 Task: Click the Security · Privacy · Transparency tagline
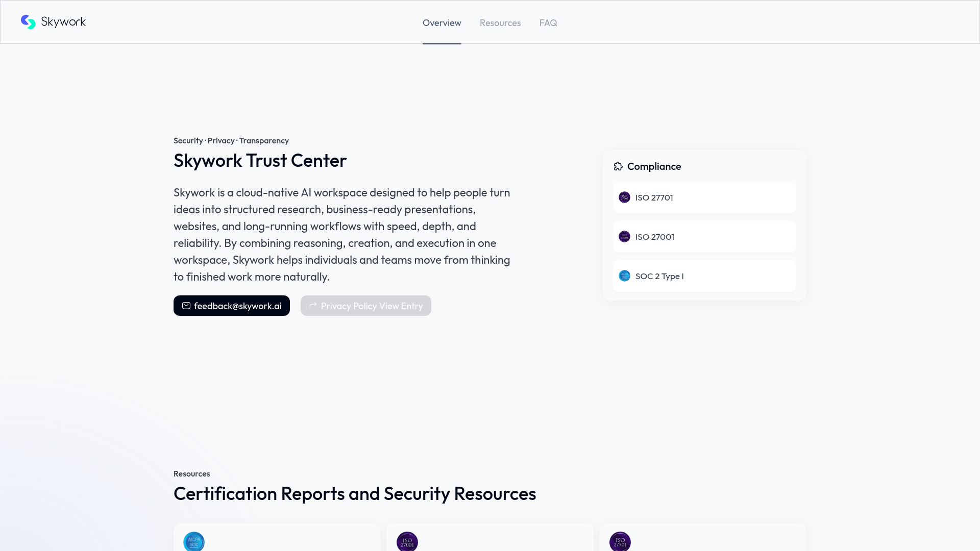pos(231,141)
